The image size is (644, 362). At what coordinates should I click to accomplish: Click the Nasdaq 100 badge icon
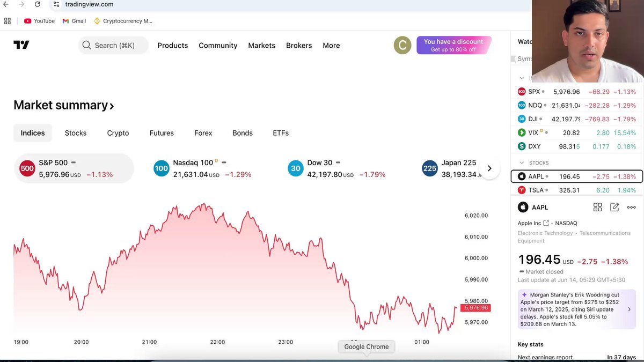[x=161, y=168]
